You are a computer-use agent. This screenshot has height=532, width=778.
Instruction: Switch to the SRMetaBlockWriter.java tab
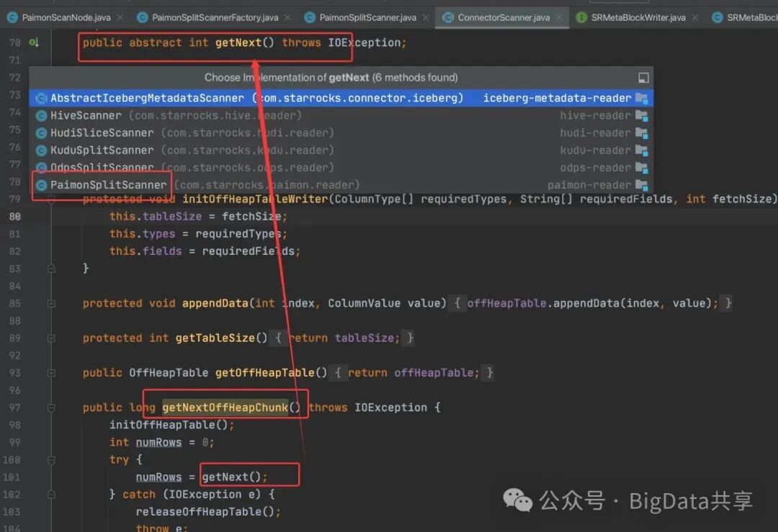click(638, 18)
